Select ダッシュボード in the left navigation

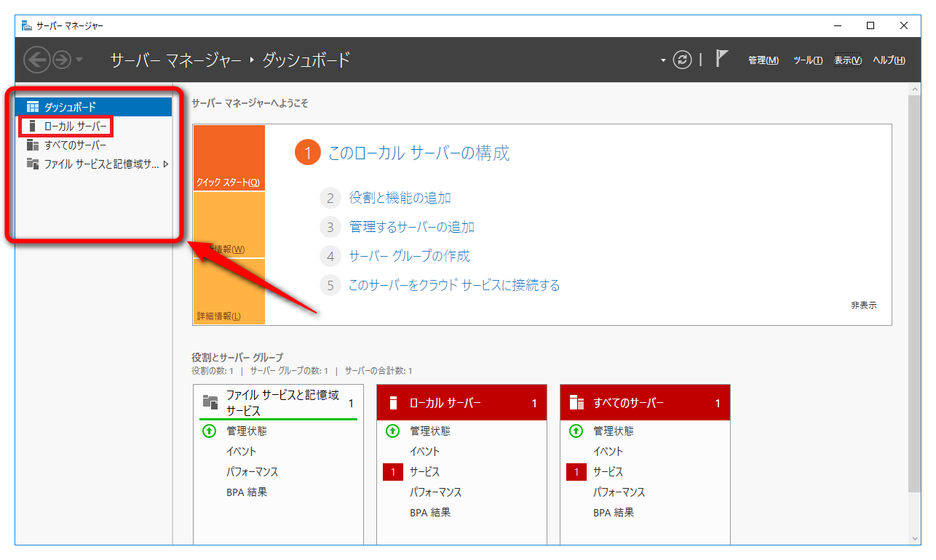pos(94,107)
